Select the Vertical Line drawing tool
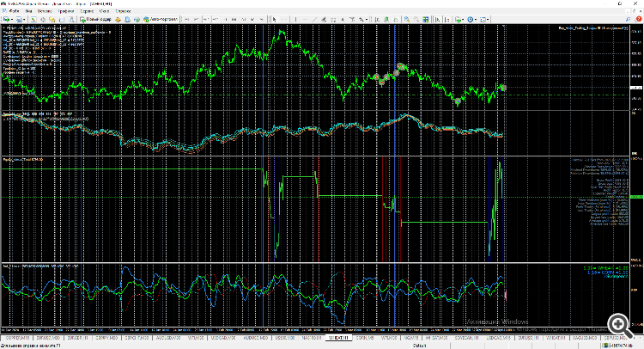This screenshot has height=349, width=644. (x=295, y=19)
